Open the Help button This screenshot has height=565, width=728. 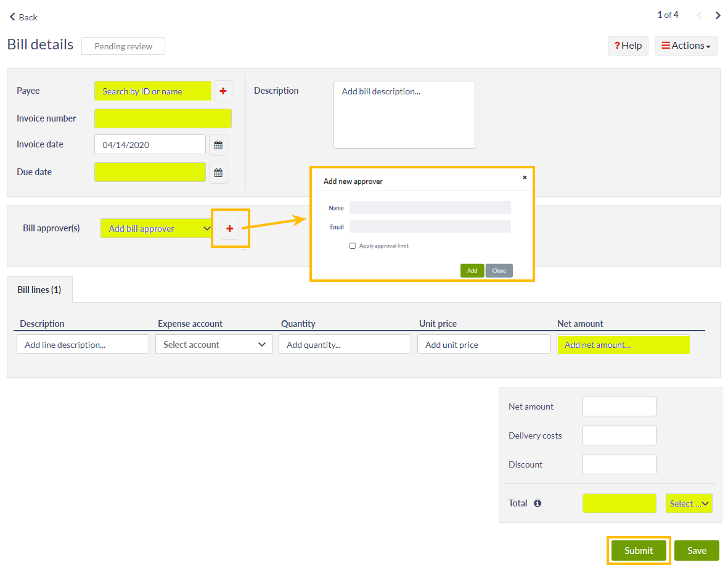628,46
